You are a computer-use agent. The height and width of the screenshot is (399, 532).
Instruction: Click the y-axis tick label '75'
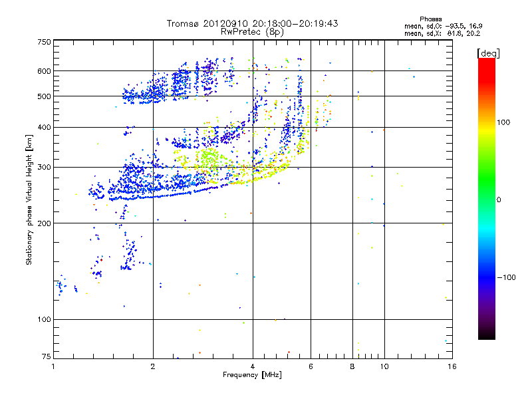click(47, 356)
